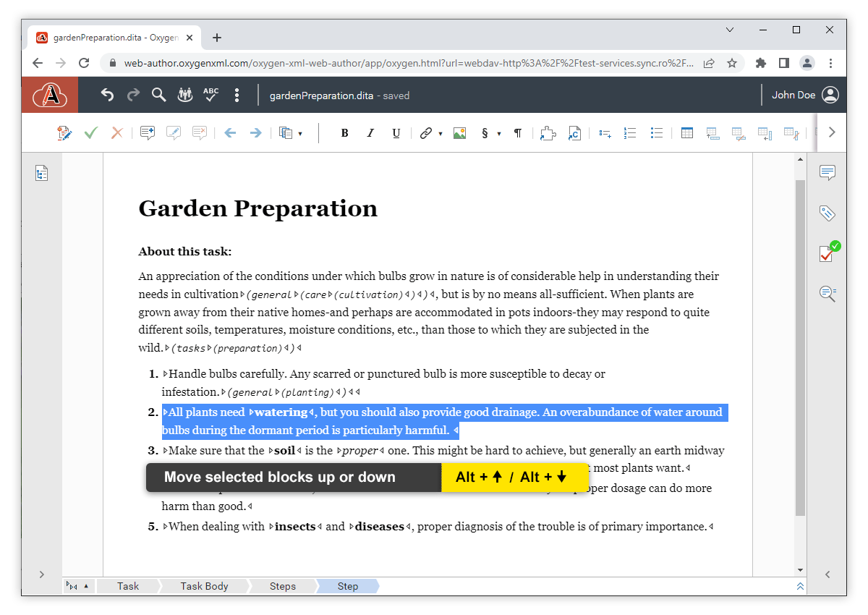Image resolution: width=868 pixels, height=615 pixels.
Task: Open browser extensions puzzle icon
Action: [760, 63]
